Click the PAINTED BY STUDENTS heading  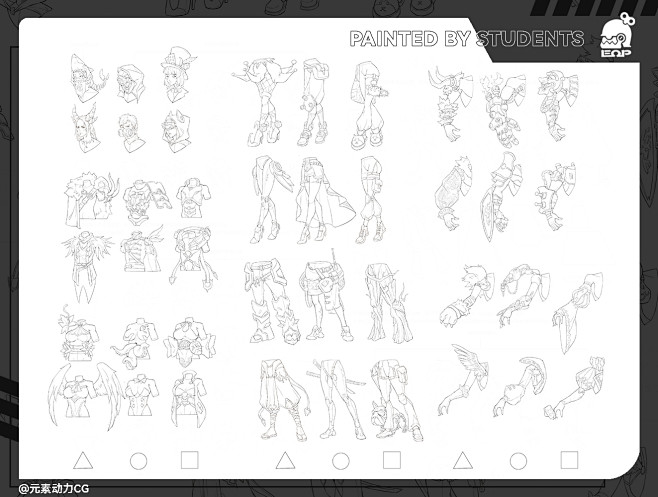click(467, 39)
